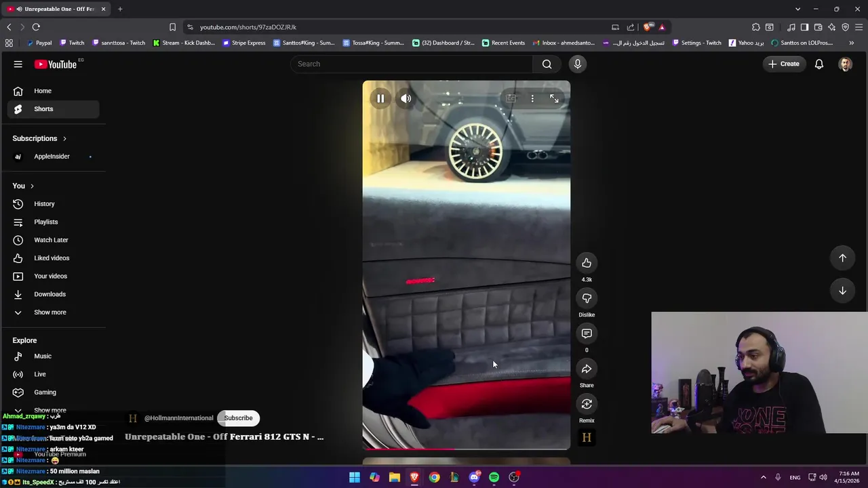Screen dimensions: 868x488
Task: Open the tab search dropdown arrow
Action: 797,9
